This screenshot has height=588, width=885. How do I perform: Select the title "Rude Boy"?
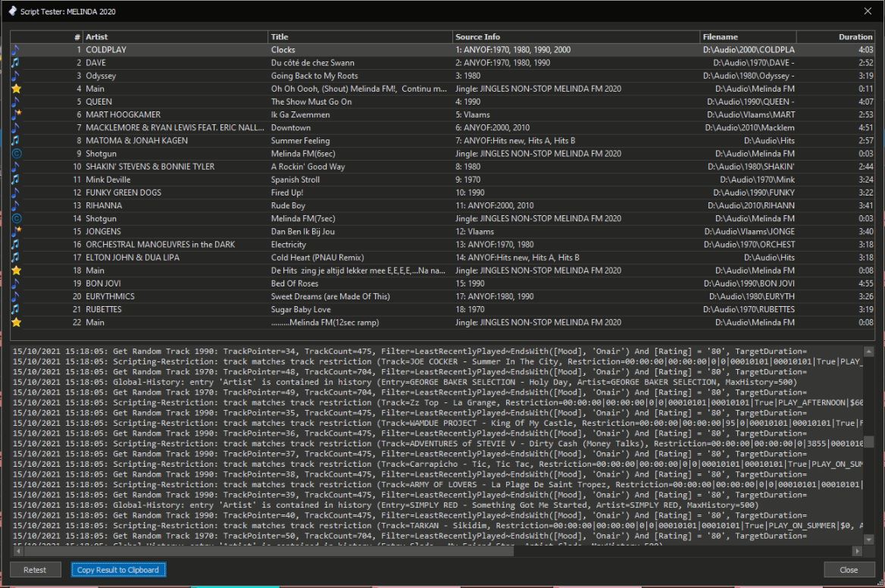point(288,205)
